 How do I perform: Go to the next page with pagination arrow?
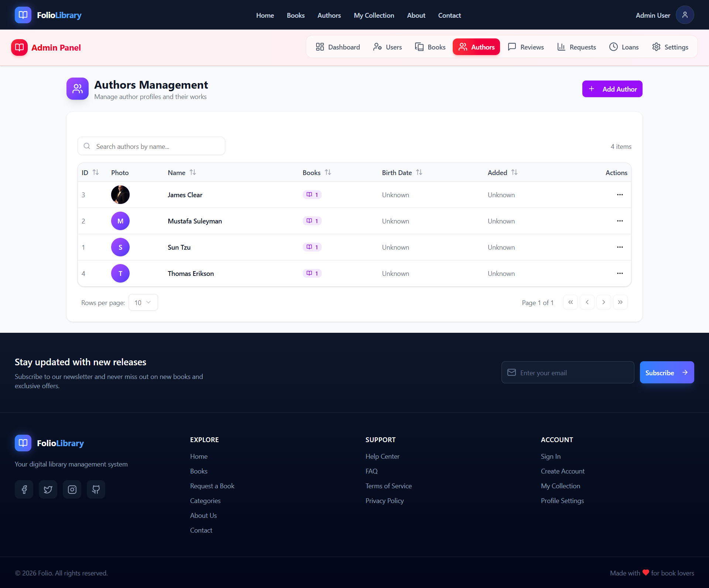coord(604,302)
